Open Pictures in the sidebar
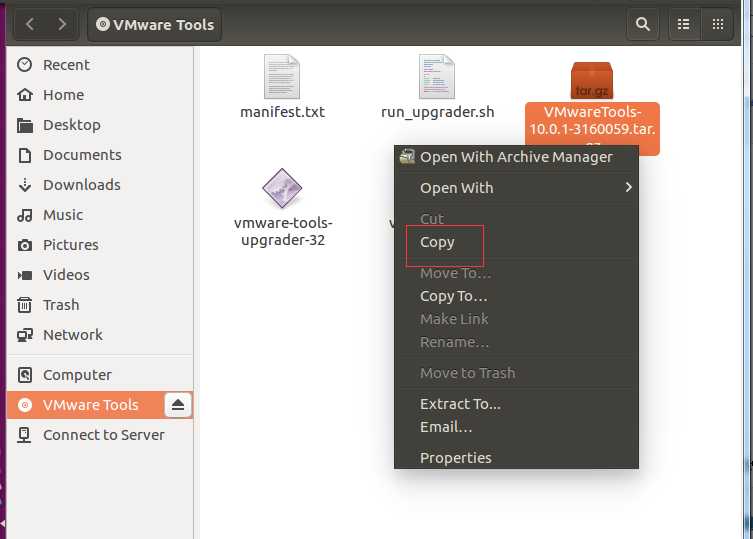 tap(99, 245)
